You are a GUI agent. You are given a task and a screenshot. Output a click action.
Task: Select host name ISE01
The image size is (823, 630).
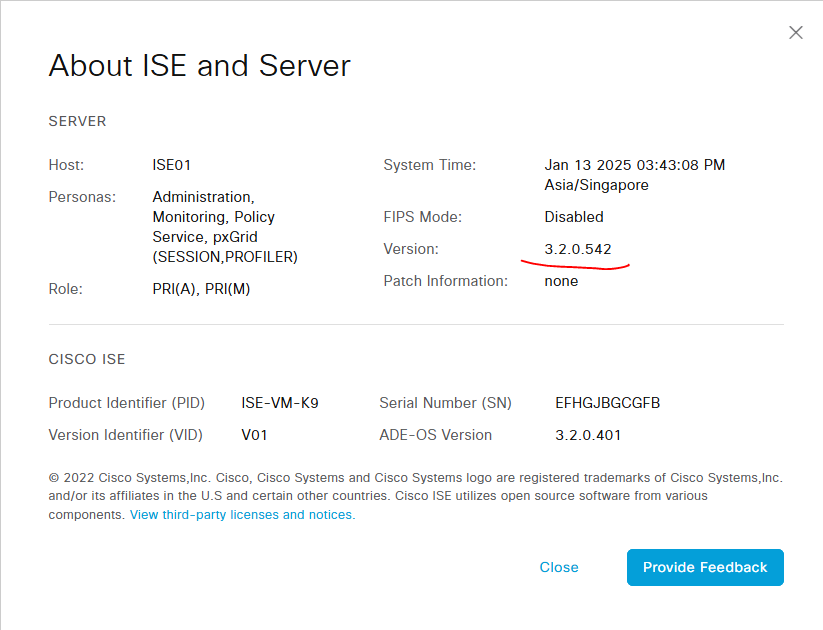click(172, 165)
